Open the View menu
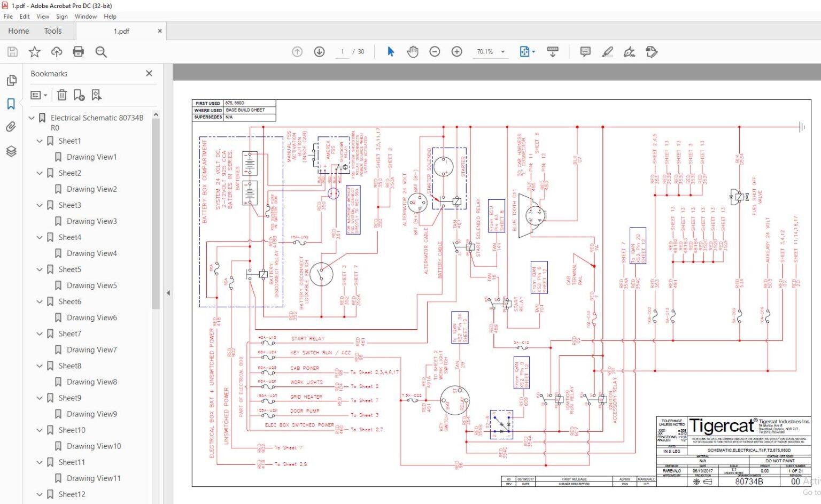821x504 pixels. [x=43, y=17]
